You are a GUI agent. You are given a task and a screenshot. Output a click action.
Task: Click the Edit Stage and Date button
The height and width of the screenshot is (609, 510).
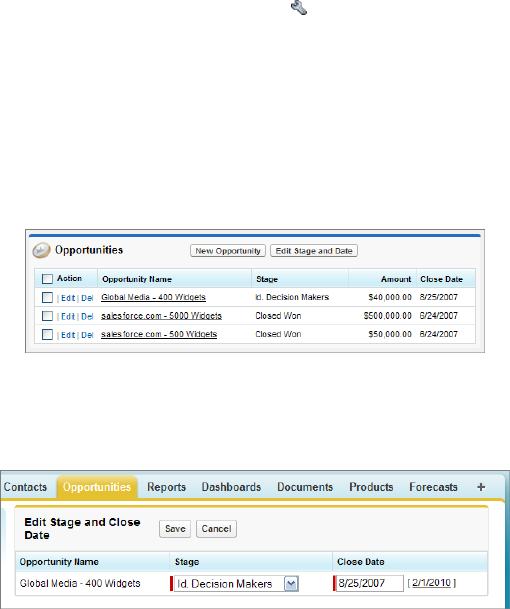[x=314, y=251]
